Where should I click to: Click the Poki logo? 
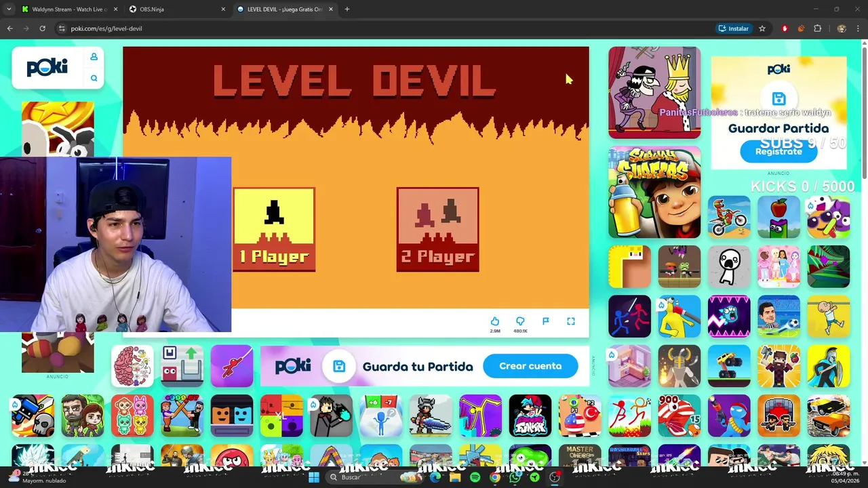(x=47, y=67)
